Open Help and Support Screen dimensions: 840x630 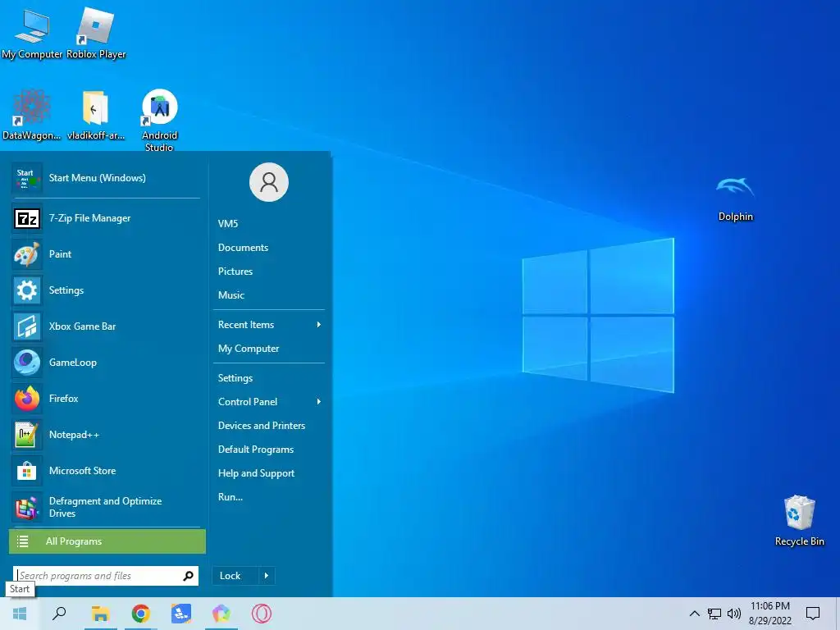[x=256, y=473]
